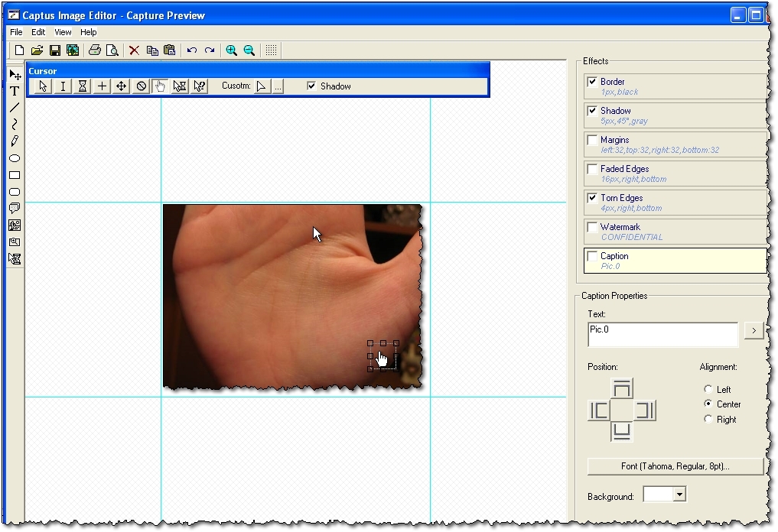The height and width of the screenshot is (532, 778).
Task: Browse custom cursor with ellipsis button
Action: pos(278,87)
